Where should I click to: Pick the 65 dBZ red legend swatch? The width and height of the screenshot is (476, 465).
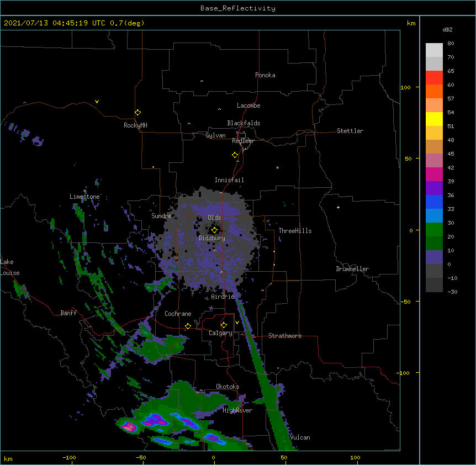click(434, 77)
